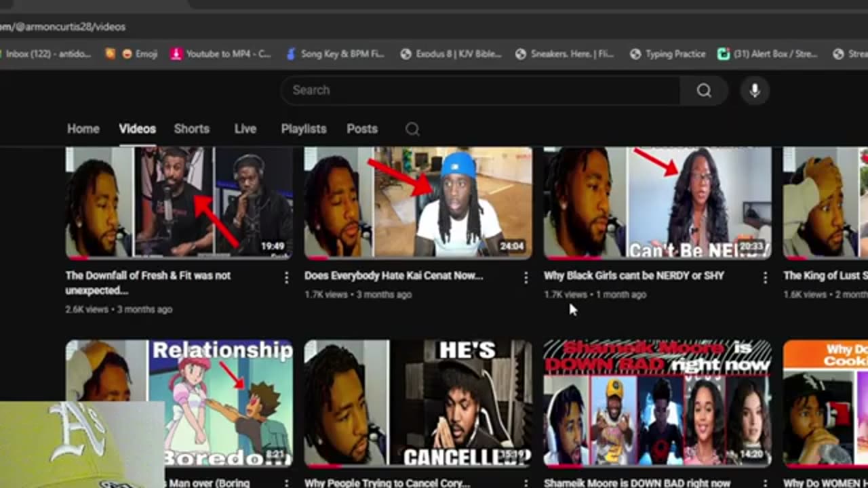Open the Live tab

[245, 129]
